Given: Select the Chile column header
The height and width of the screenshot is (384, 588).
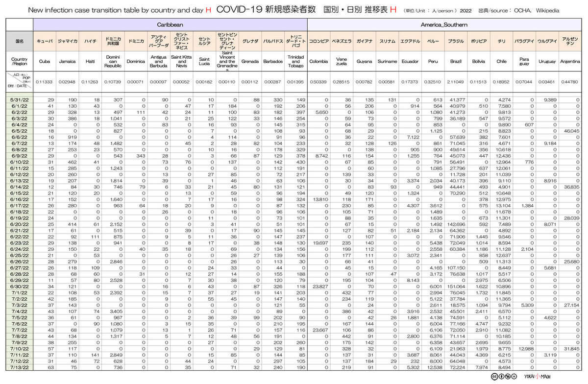Looking at the screenshot, I should coord(503,62).
